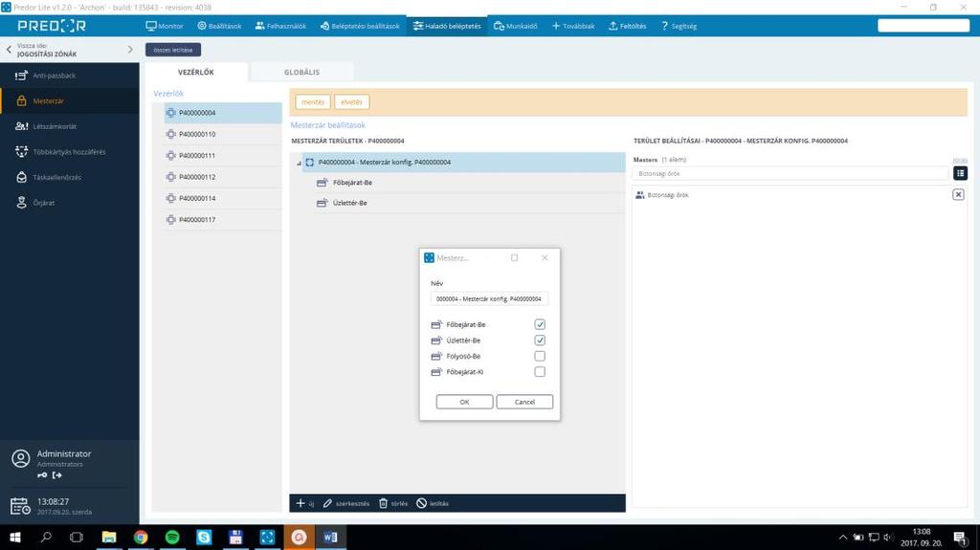The image size is (980, 550).
Task: Click the logout icon under Administrator
Action: [x=56, y=475]
